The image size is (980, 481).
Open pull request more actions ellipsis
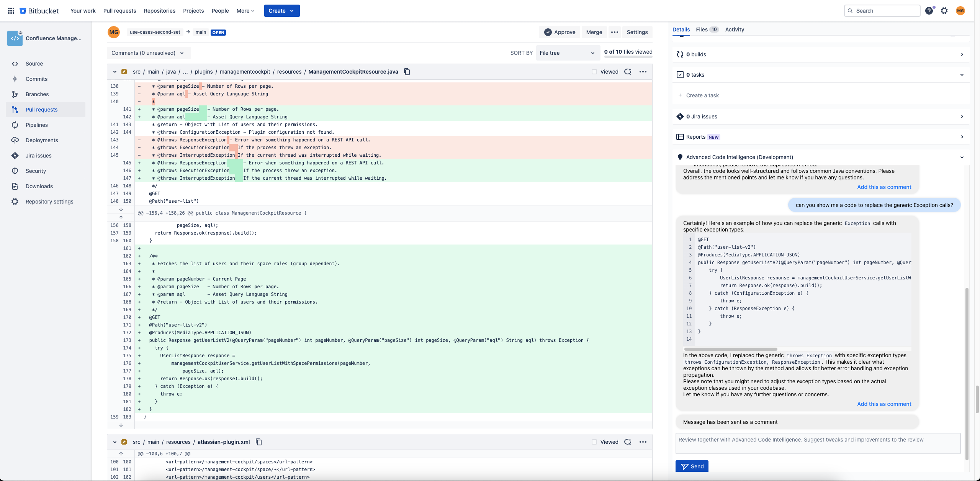tap(615, 32)
